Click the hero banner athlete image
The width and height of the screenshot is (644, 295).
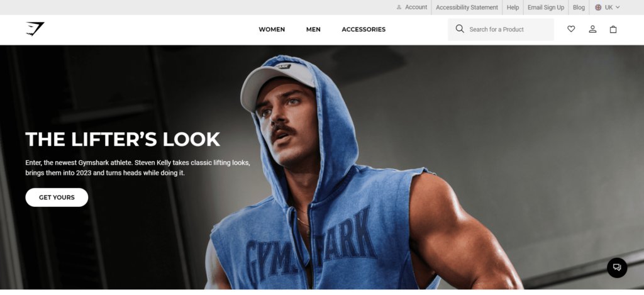[322, 167]
